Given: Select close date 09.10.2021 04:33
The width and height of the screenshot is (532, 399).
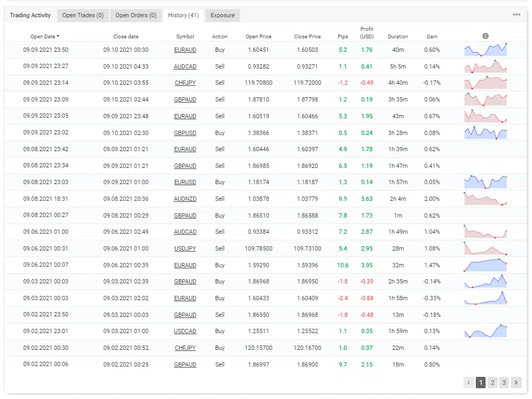Looking at the screenshot, I should (x=126, y=66).
